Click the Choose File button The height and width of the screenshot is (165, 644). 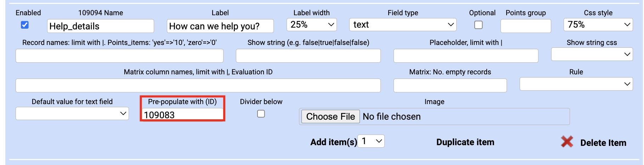[331, 116]
